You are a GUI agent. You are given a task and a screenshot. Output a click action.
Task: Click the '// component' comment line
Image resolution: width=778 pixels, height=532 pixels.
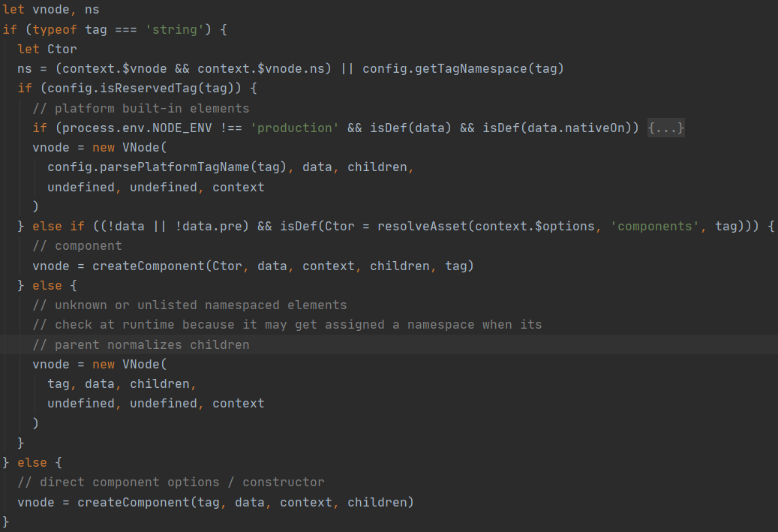[x=77, y=245]
